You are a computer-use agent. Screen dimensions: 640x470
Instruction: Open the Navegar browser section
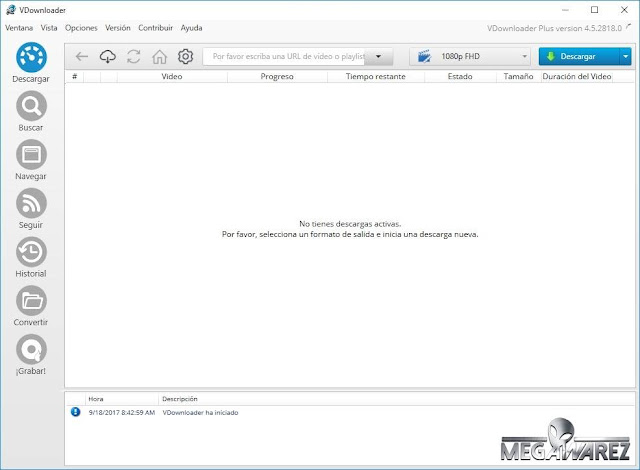click(x=31, y=160)
